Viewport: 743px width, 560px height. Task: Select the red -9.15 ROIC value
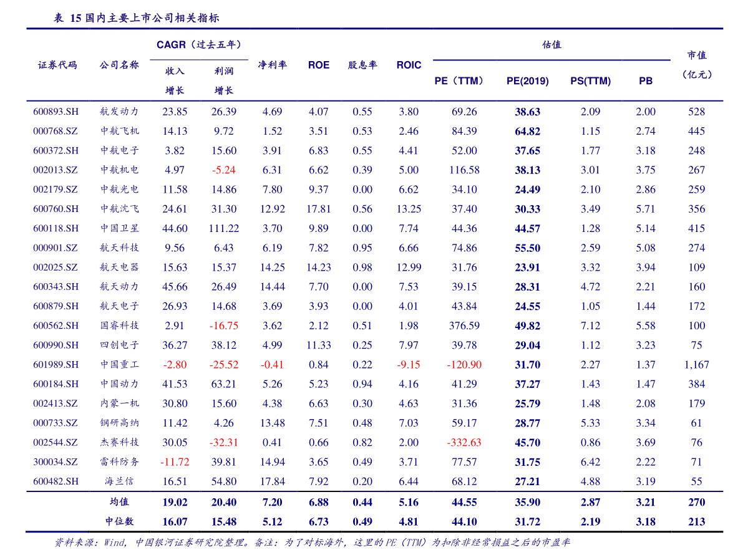[409, 365]
